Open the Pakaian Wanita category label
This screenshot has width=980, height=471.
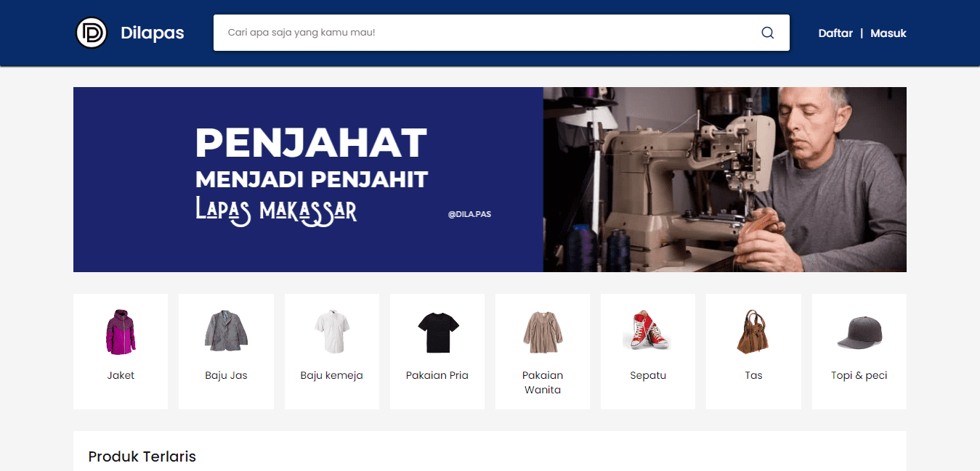tap(543, 382)
